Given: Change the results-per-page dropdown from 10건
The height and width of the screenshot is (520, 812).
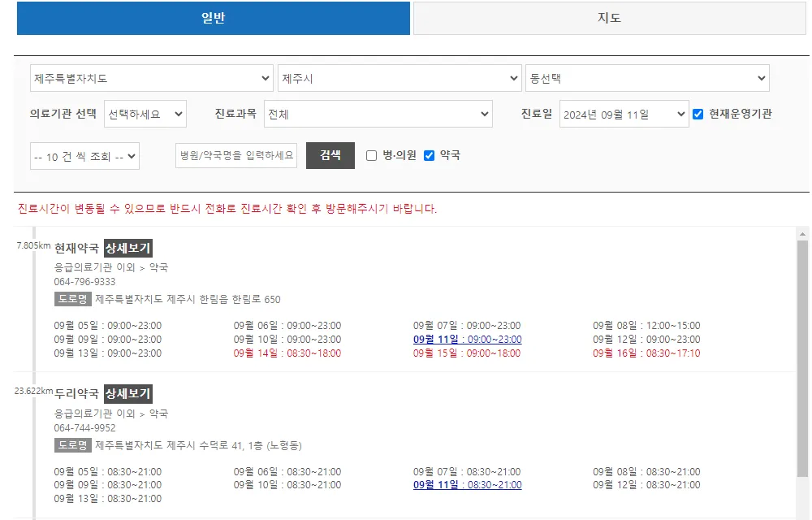Looking at the screenshot, I should coord(84,155).
